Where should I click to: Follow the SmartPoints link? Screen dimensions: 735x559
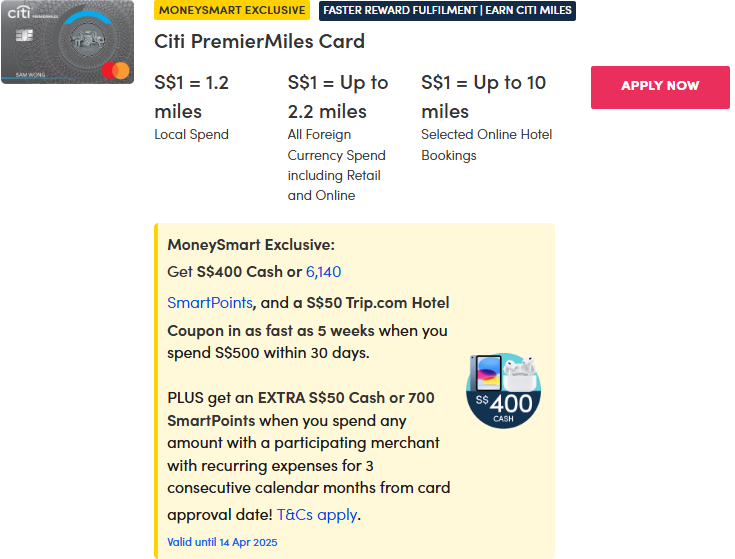click(x=210, y=302)
